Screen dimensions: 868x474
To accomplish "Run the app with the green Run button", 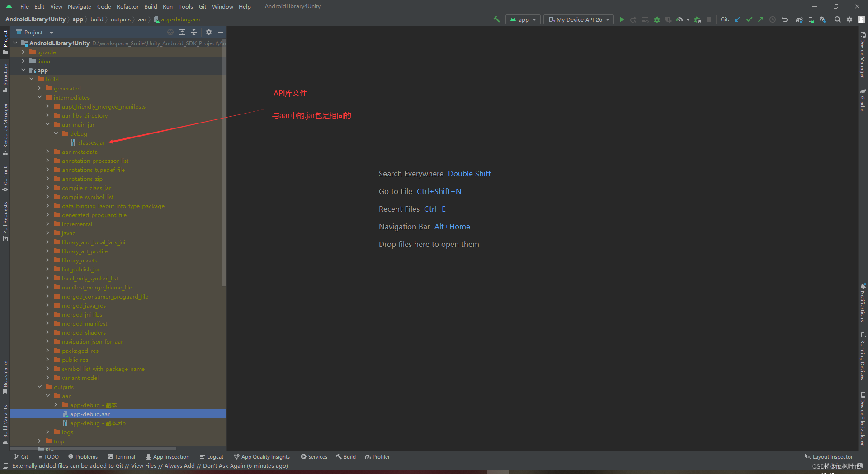I will point(622,19).
